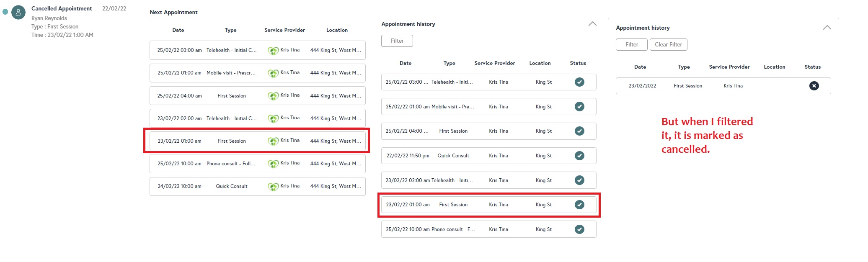Click the user avatar icon beside Cancelled Appointment
The image size is (868, 262).
coord(18,12)
